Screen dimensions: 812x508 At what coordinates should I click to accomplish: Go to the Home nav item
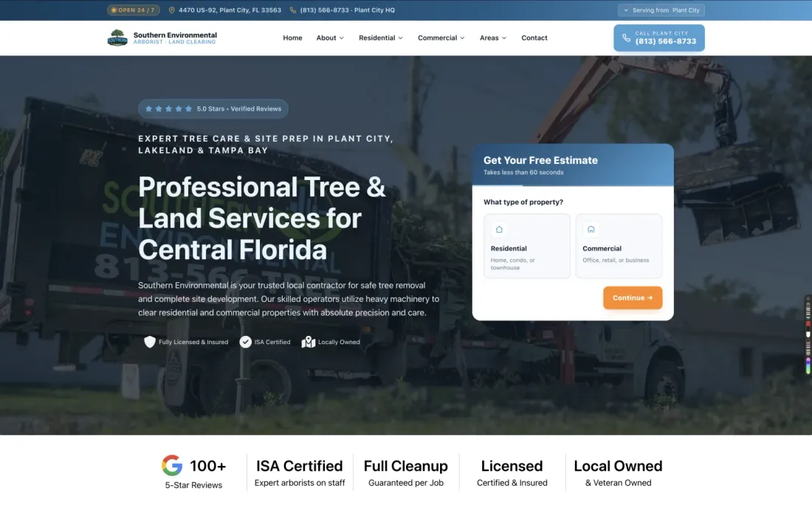coord(292,38)
